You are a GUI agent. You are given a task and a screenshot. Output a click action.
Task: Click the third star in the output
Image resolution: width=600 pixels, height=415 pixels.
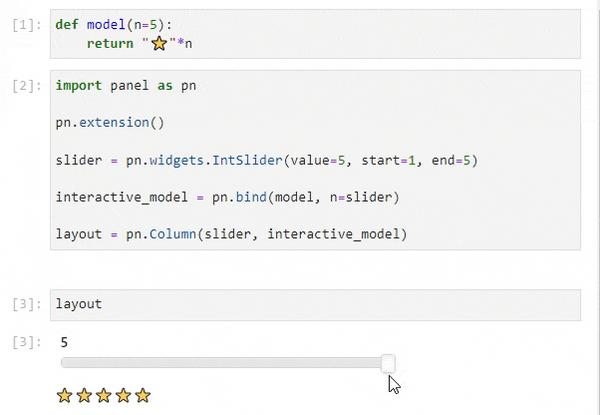(104, 395)
